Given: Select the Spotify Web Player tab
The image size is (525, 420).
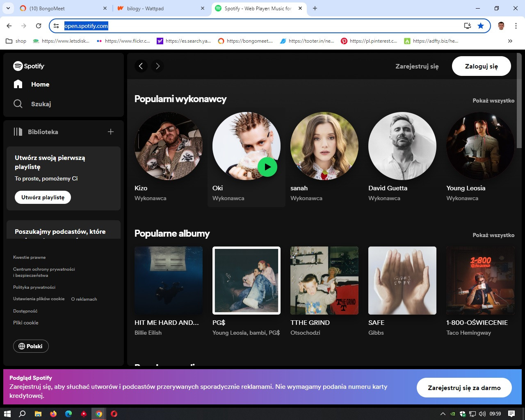Looking at the screenshot, I should 259,8.
